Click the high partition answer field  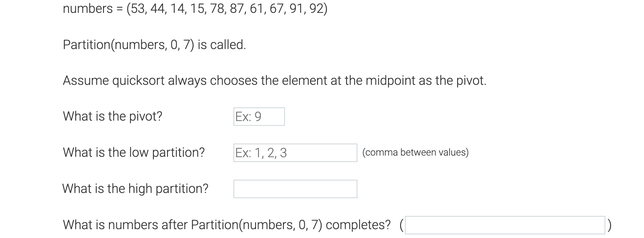[295, 188]
